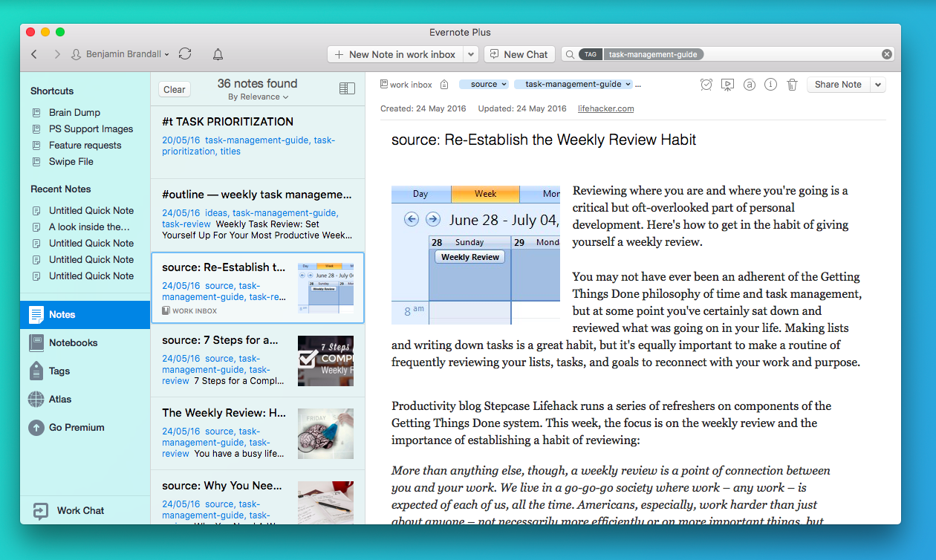The width and height of the screenshot is (936, 560).
Task: Click the search magnifier icon
Action: tap(570, 54)
